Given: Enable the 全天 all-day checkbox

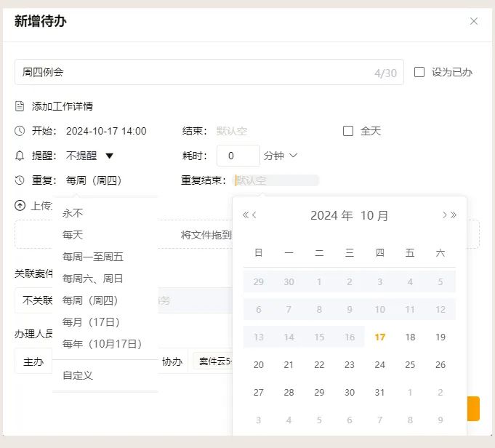Looking at the screenshot, I should coord(348,131).
